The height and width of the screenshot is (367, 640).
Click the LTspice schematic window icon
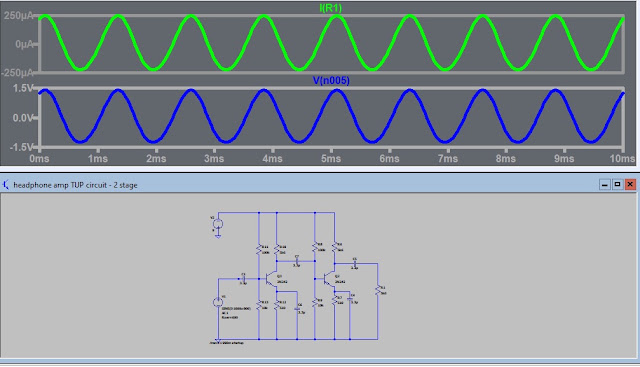pos(5,185)
